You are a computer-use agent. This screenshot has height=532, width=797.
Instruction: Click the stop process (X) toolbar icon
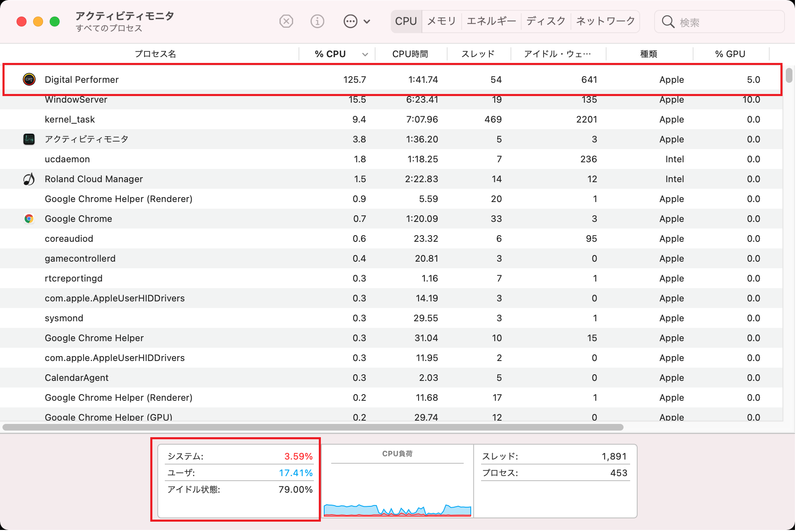pyautogui.click(x=287, y=21)
